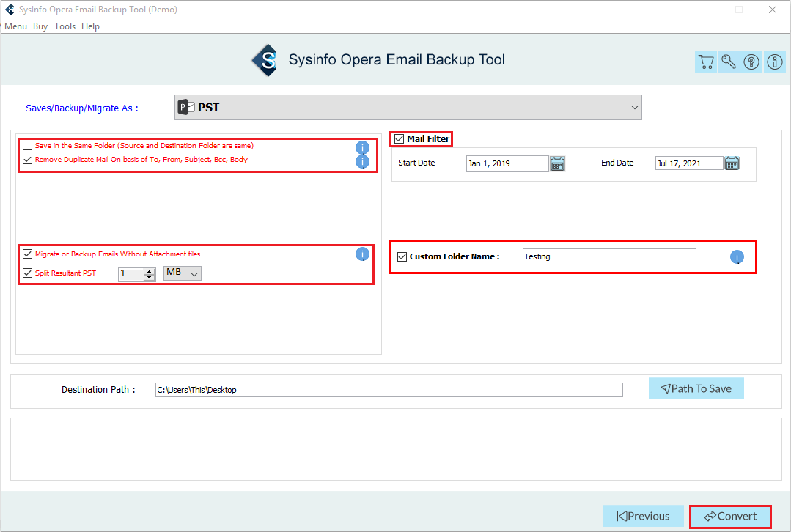
Task: Click the Path To Save button
Action: 696,389
